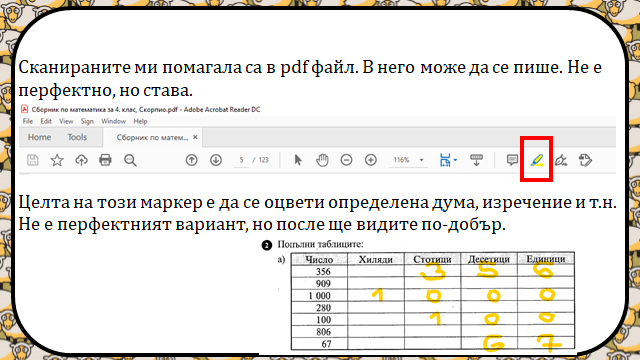This screenshot has width=640, height=362.
Task: Click the sign pen icon
Action: click(x=561, y=160)
